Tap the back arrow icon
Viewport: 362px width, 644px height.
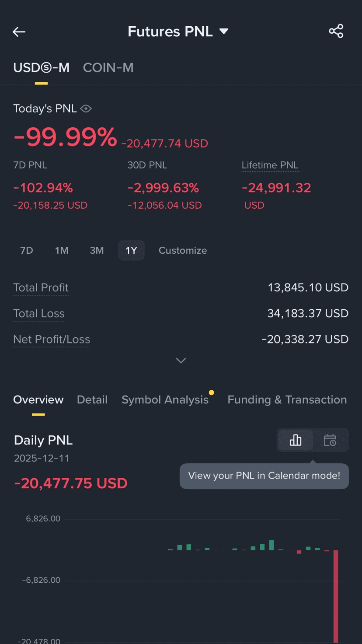tap(19, 31)
